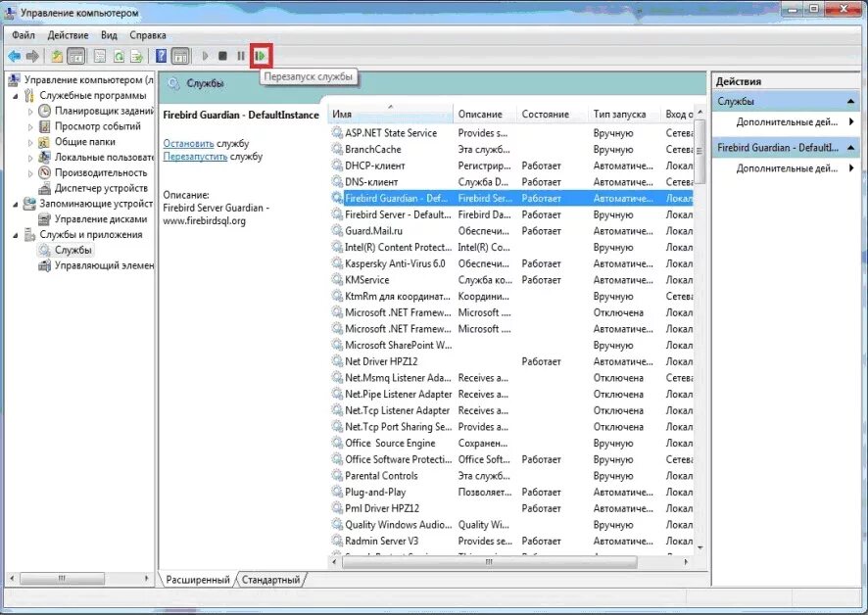The width and height of the screenshot is (868, 615).
Task: Select the Kaspersky Anti-Virus 6.0 service row
Action: coord(511,263)
